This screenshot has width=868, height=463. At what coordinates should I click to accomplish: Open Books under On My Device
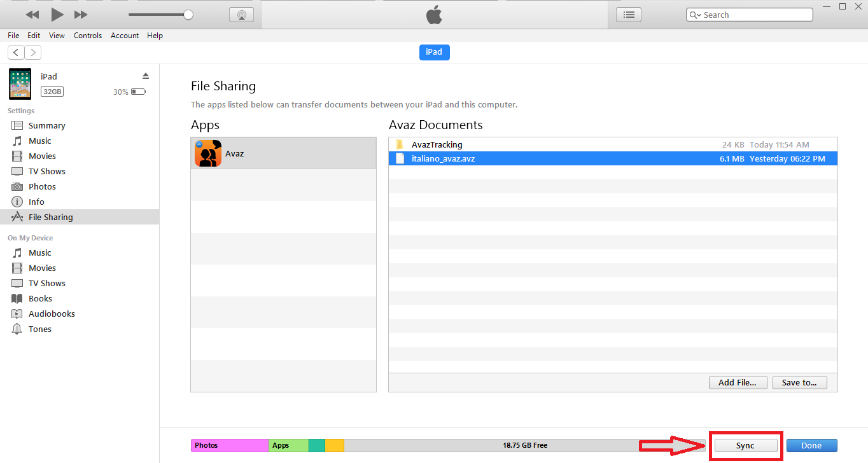click(x=80, y=298)
